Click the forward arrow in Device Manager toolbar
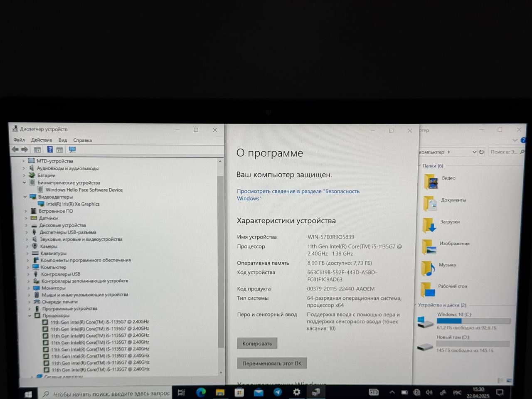Viewport: 532px width, 399px height. click(25, 149)
